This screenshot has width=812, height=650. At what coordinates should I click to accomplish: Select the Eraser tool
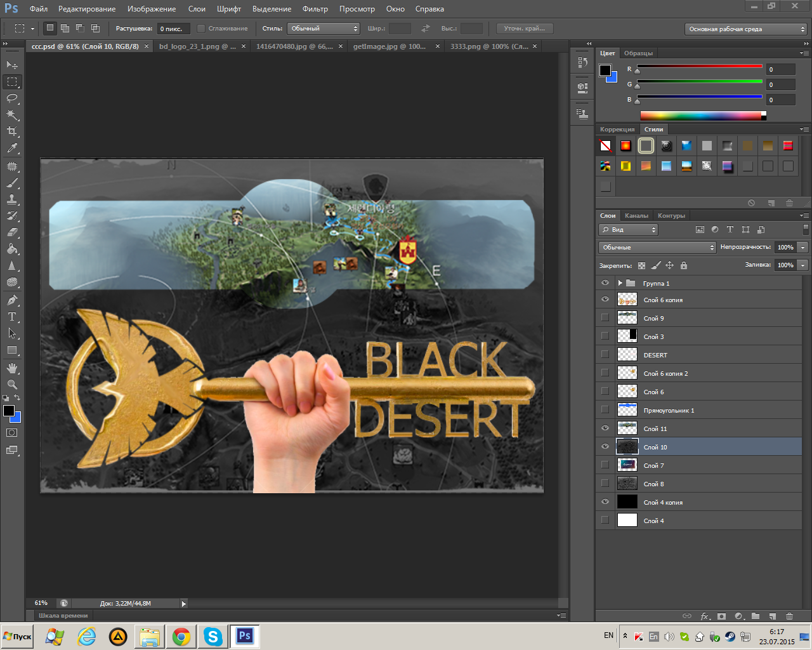coord(12,232)
